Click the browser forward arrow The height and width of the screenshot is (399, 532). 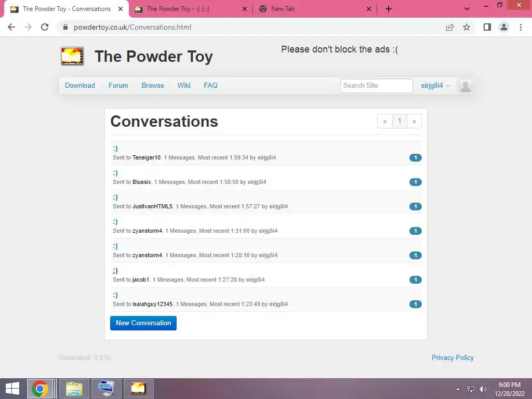click(28, 27)
